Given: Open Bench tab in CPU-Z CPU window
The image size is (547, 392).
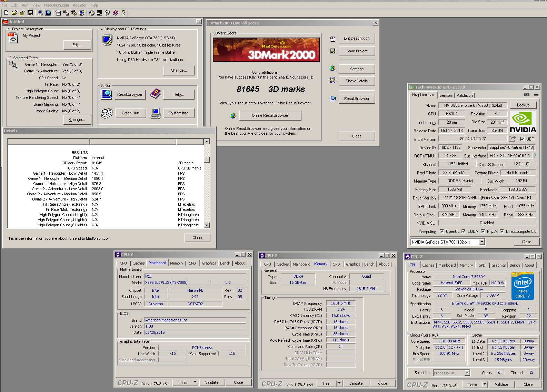Looking at the screenshot, I should pyautogui.click(x=515, y=265).
